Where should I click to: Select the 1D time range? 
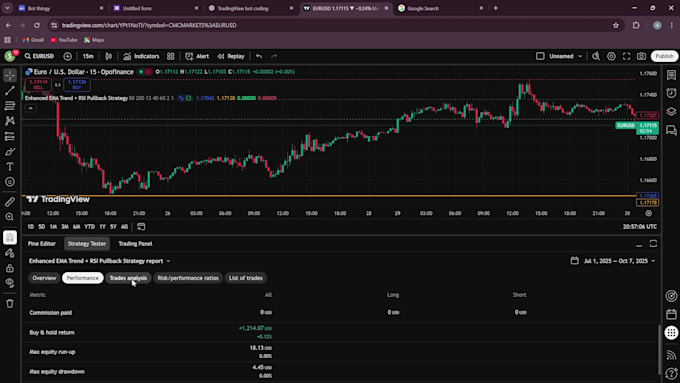30,227
